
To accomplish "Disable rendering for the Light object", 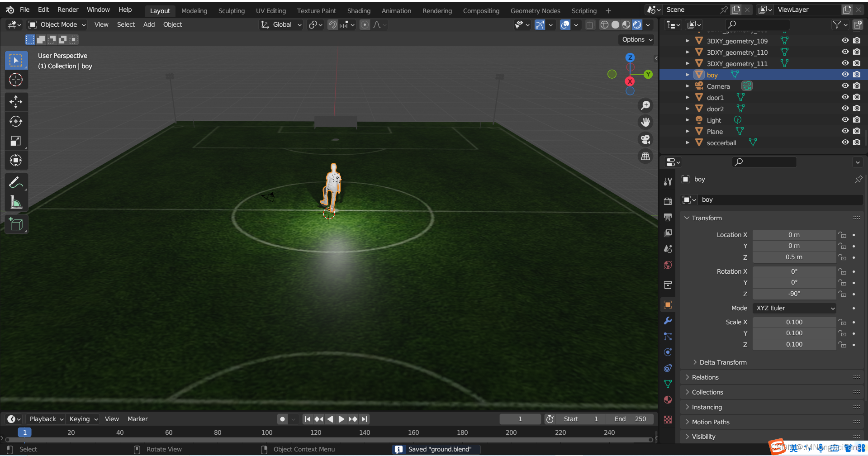I will [x=857, y=120].
